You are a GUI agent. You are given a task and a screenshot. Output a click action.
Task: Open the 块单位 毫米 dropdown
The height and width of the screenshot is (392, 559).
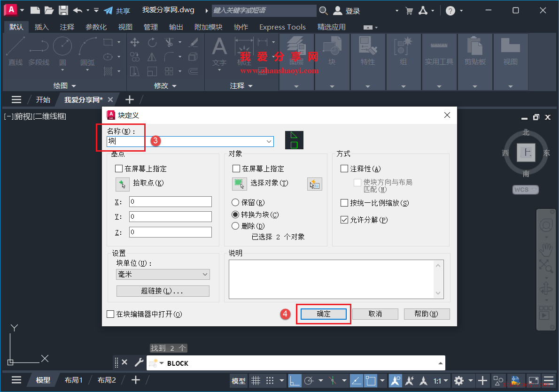coord(163,274)
